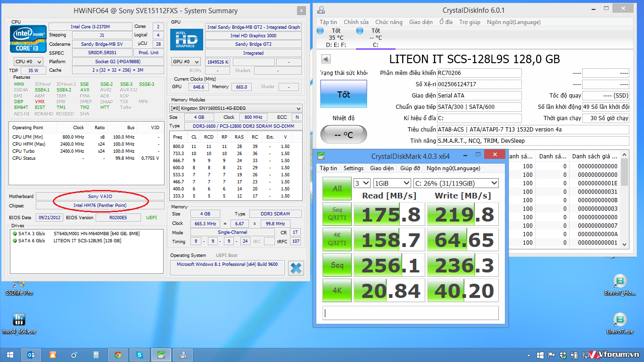The width and height of the screenshot is (644, 362).
Task: Open the 1GiB test size dropdown
Action: [392, 183]
